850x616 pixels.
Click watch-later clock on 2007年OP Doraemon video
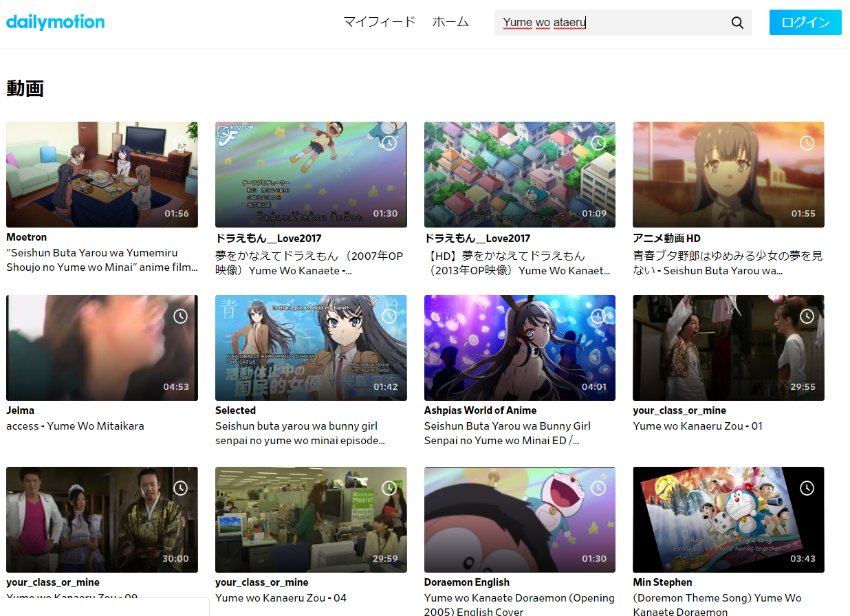[x=389, y=143]
